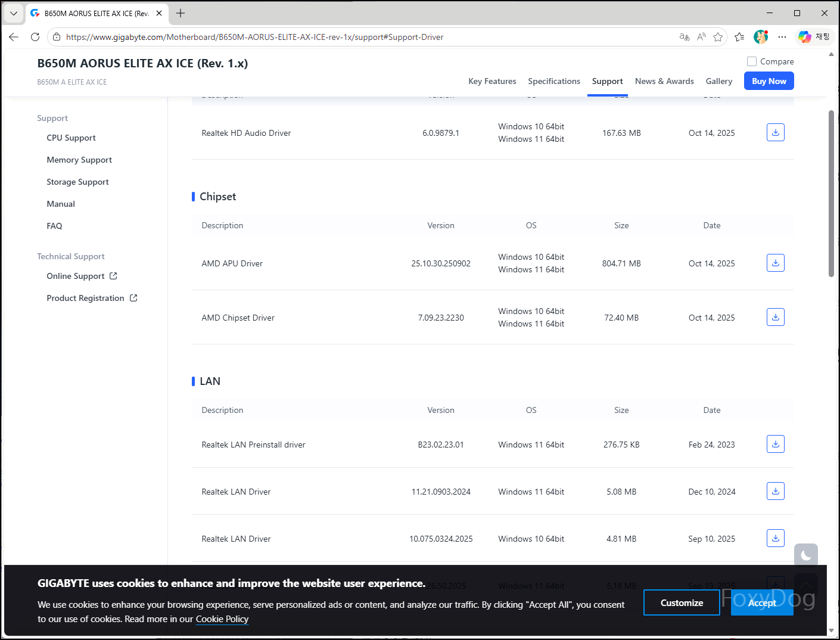The image size is (840, 640).
Task: Close the B650M AORUS ELITE tab
Action: coord(159,13)
